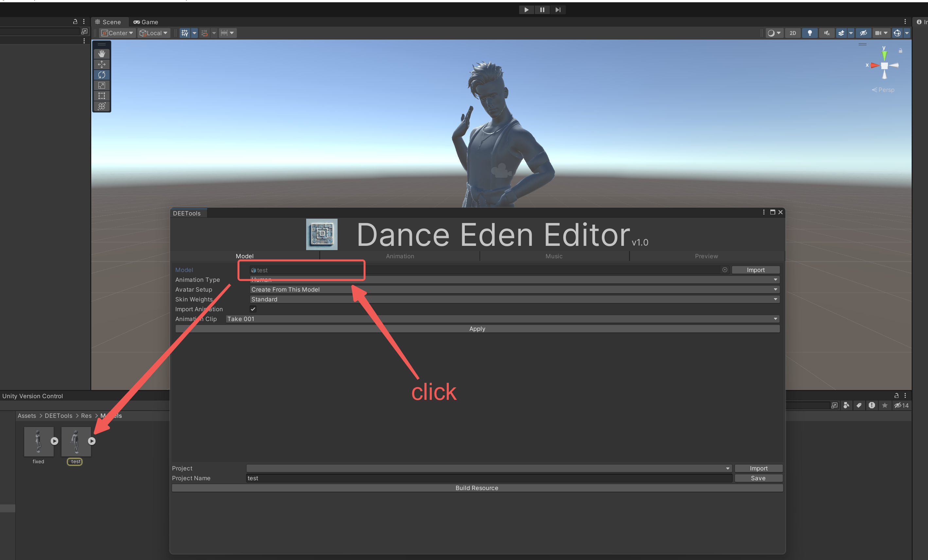Expand the fixed model asset arrow
The image size is (928, 560).
[x=54, y=441]
